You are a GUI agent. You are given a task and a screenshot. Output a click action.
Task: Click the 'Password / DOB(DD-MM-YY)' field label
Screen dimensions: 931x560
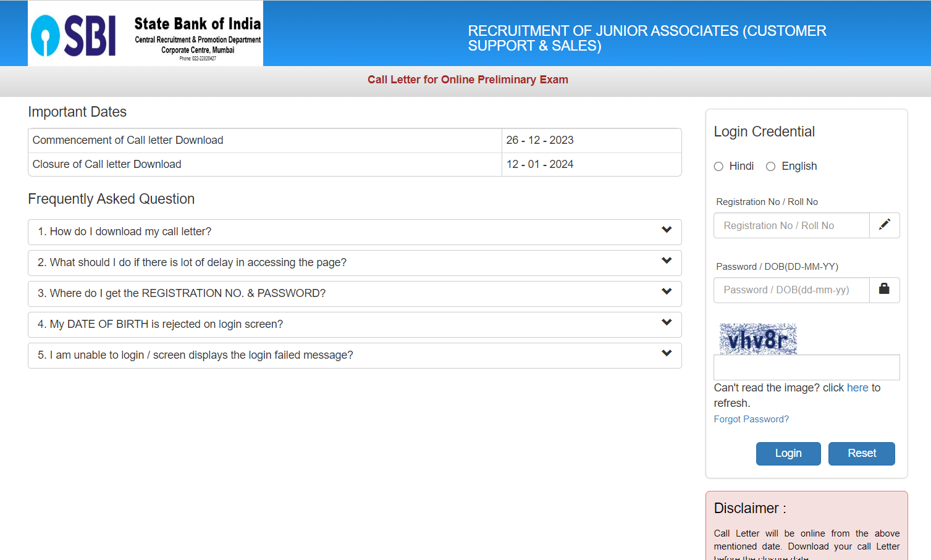pyautogui.click(x=777, y=267)
